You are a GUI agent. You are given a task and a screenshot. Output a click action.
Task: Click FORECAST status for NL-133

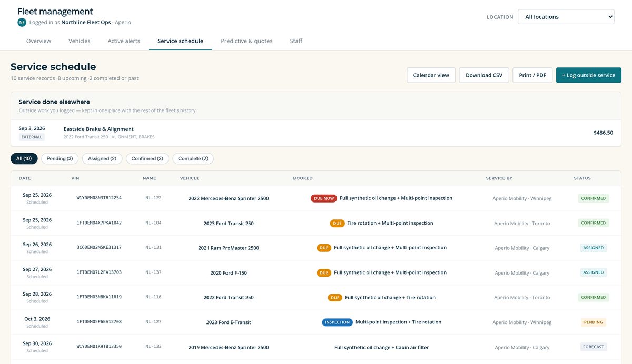(594, 347)
